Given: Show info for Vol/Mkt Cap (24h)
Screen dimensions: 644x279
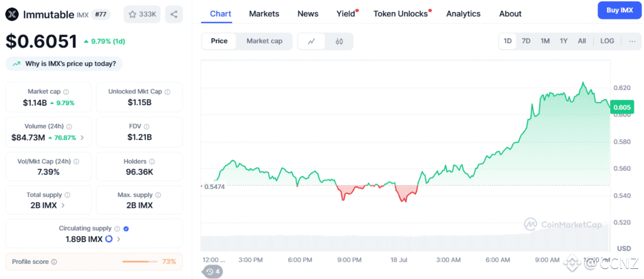Looking at the screenshot, I should pos(76,162).
